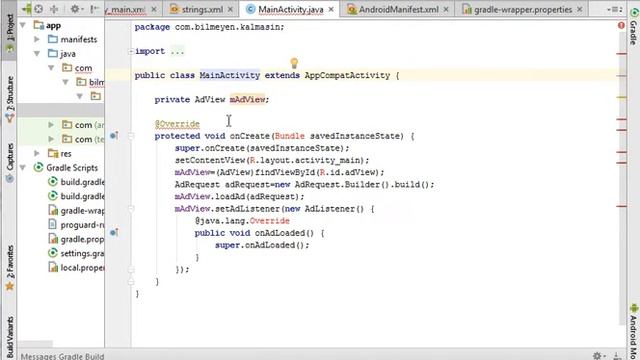Screen dimensions: 640x360
Task: Click the Messages Gradle Build panel title
Action: [62, 356]
